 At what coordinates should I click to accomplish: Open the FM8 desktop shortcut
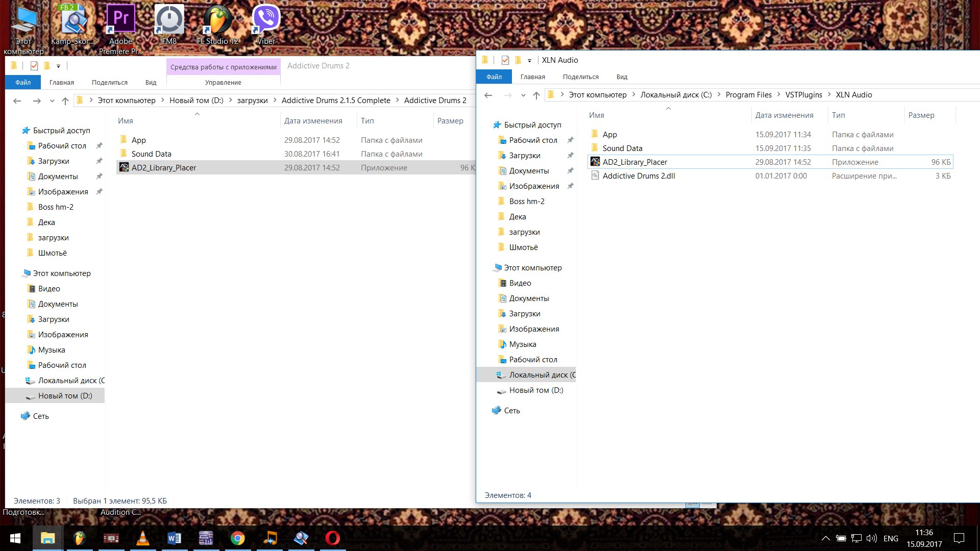[x=169, y=24]
